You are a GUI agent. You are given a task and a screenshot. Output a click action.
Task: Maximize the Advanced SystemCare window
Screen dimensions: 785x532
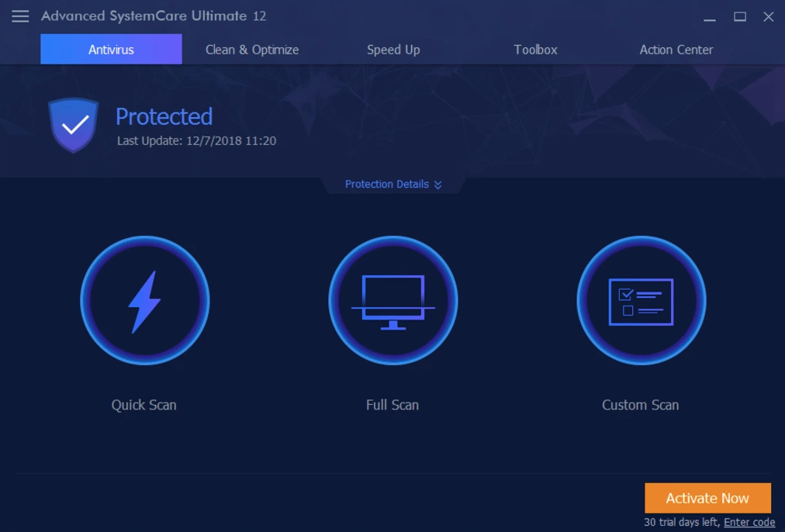[x=740, y=17]
